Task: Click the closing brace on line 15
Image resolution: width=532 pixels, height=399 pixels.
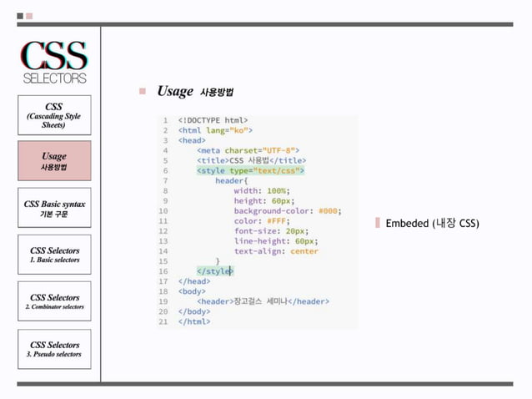Action: pyautogui.click(x=218, y=261)
